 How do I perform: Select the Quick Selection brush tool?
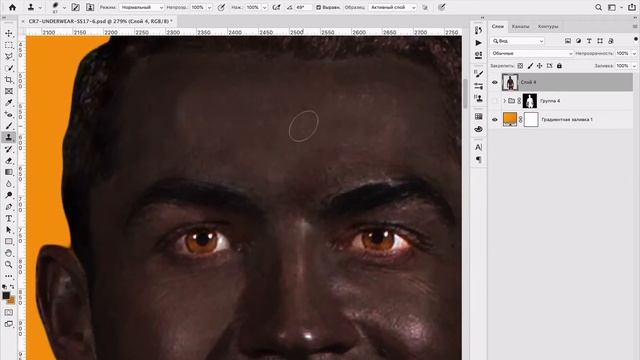(9, 68)
